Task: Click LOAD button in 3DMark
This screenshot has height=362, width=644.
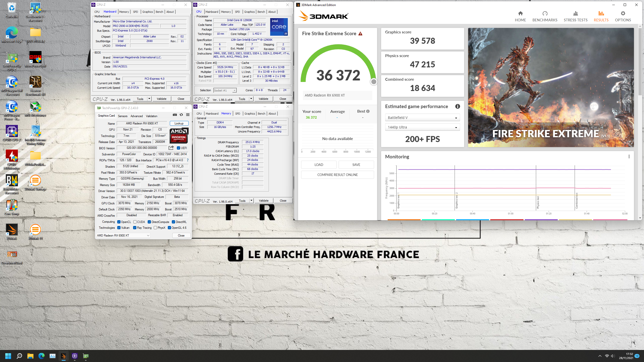Action: pos(319,165)
